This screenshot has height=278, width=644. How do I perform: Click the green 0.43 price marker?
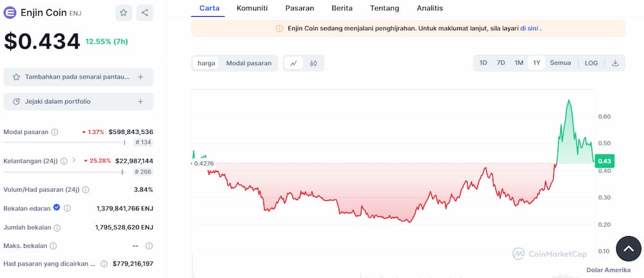[604, 162]
